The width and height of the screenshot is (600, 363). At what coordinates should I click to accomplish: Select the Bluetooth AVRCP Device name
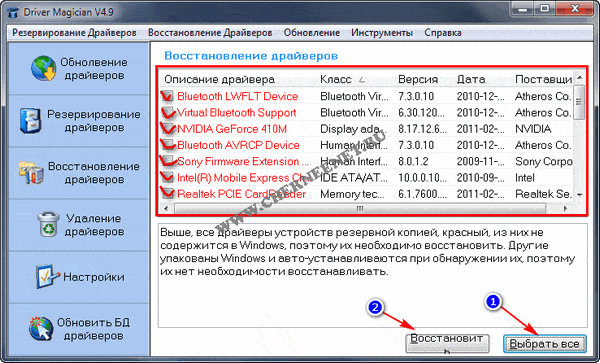(x=238, y=145)
